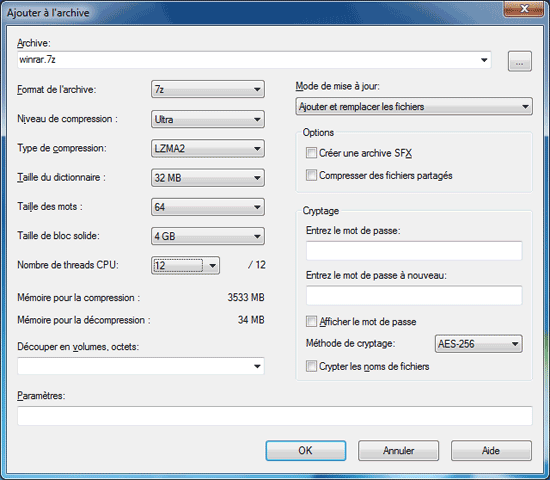Enable Créer une archive SFX checkbox
Screen dimensions: 550x480
click(311, 153)
